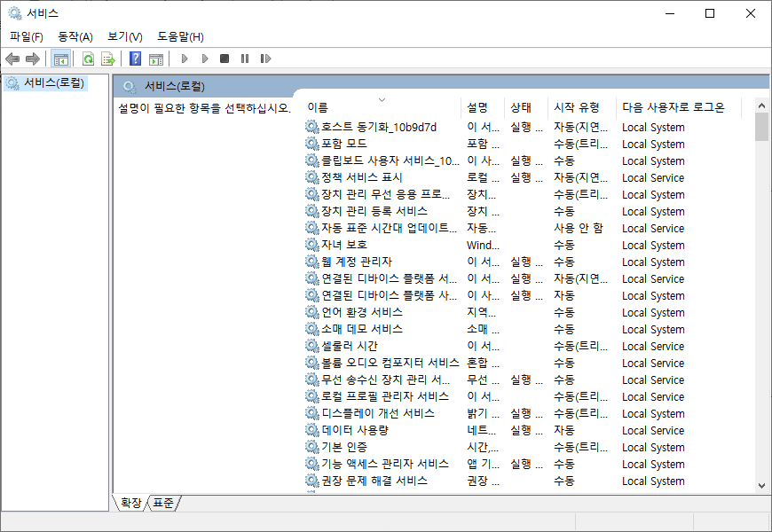Click the scrollbar down arrow
Screen dimensions: 772x532
coord(761,486)
